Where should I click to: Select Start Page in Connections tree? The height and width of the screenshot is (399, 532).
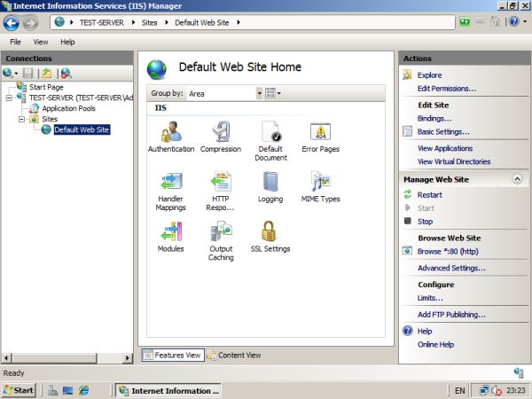point(46,87)
